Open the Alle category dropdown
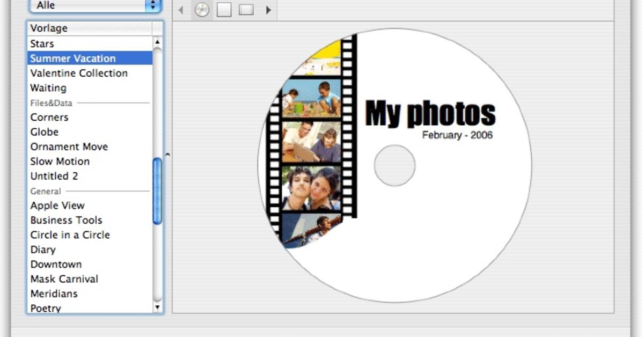This screenshot has width=644, height=337. (95, 6)
